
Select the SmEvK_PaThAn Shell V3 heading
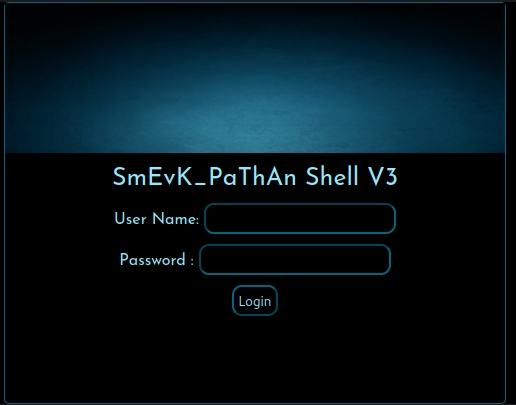pos(255,177)
